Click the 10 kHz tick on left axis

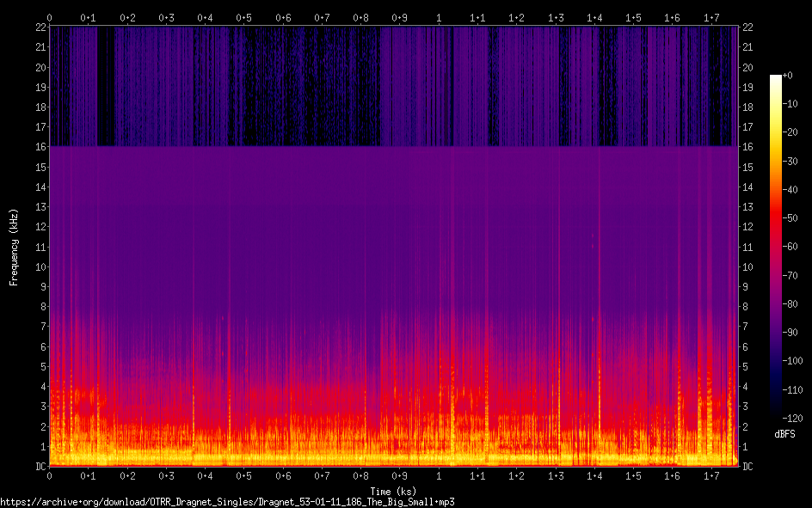click(x=39, y=267)
